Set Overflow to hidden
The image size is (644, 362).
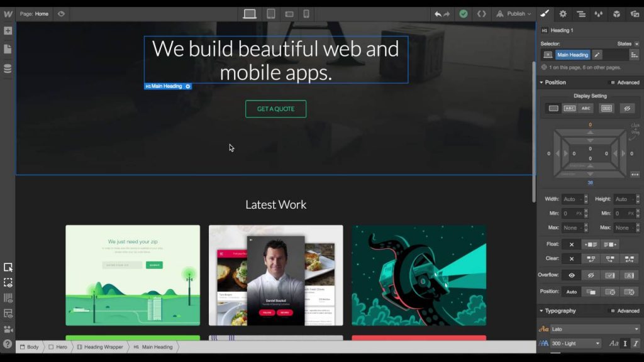pyautogui.click(x=591, y=275)
